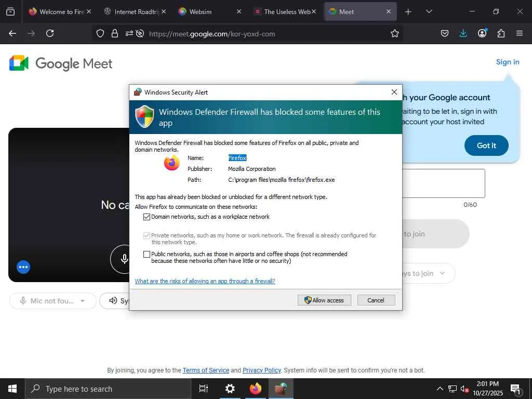Screen dimensions: 532x399
Task: Open a new tab with plus icon
Action: pos(408,12)
